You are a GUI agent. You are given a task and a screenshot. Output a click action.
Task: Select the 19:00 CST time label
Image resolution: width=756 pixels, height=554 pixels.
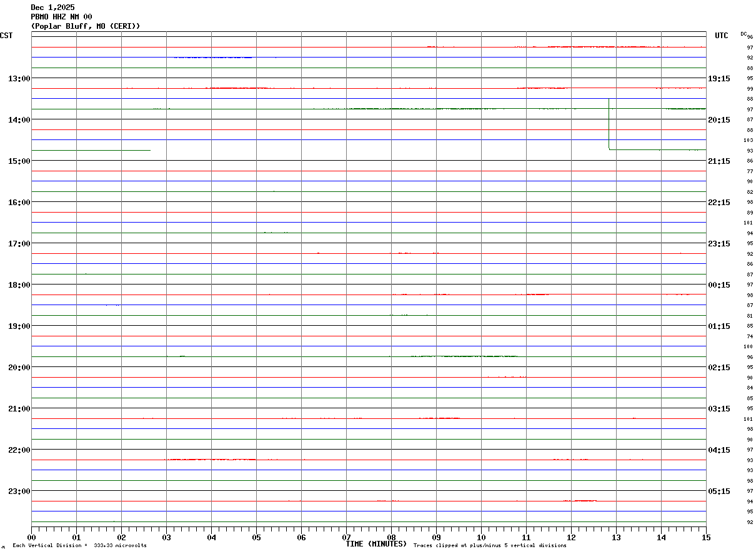pyautogui.click(x=19, y=326)
